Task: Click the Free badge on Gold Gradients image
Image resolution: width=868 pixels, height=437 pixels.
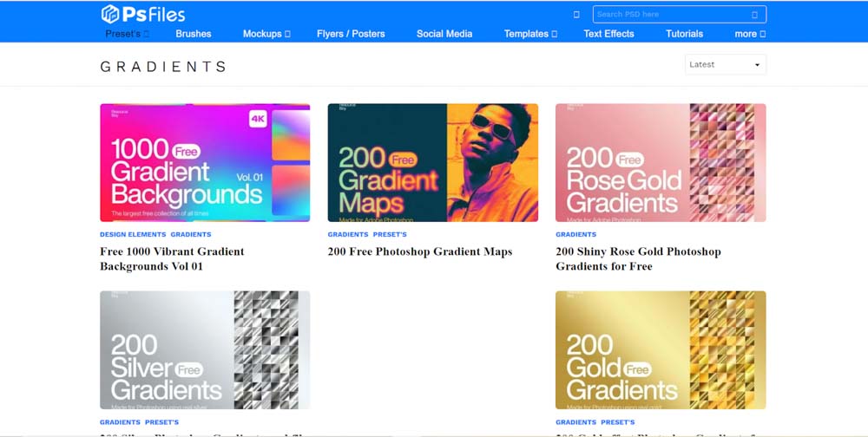Action: [x=637, y=369]
